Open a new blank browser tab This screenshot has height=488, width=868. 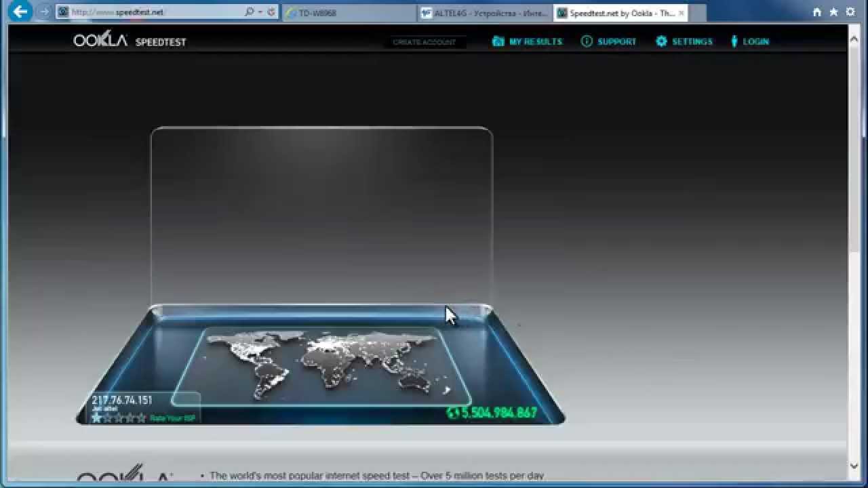(698, 13)
